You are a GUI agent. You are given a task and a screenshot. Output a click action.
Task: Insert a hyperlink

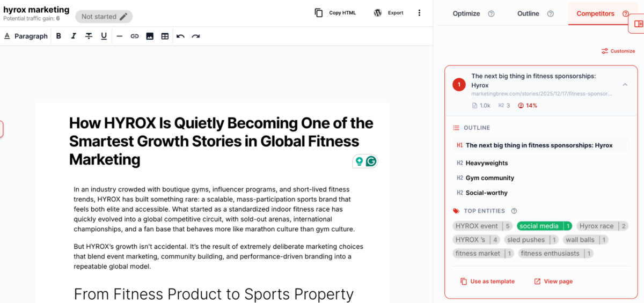[135, 36]
